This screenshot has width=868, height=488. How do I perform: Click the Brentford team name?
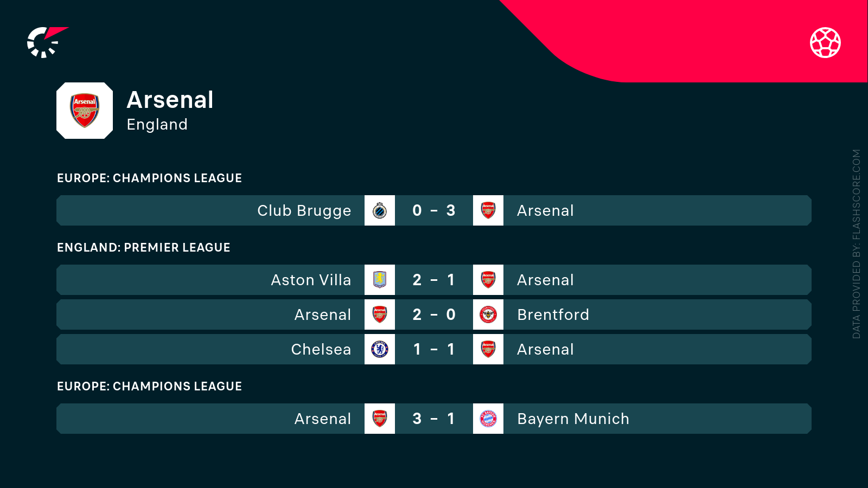(553, 314)
